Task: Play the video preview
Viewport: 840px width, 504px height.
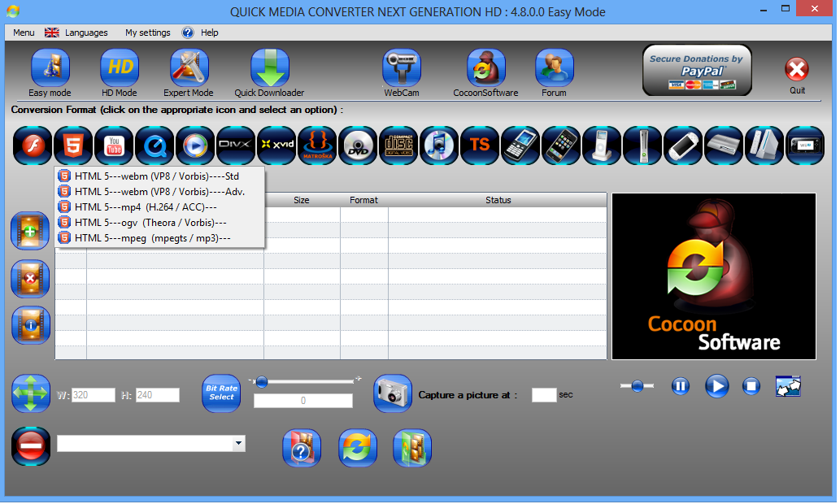Action: click(x=716, y=386)
